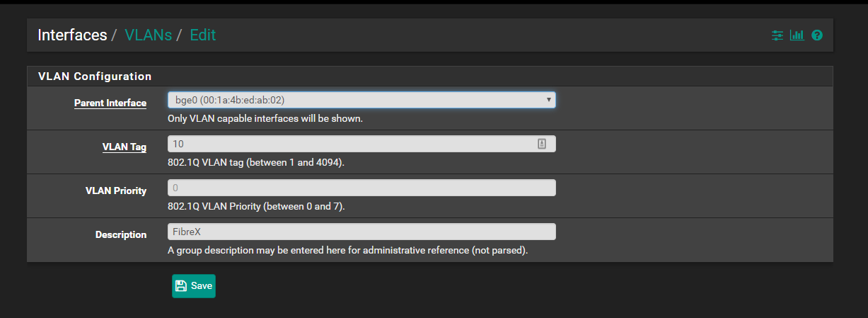The width and height of the screenshot is (868, 318).
Task: Click the bar chart status icon
Action: point(797,35)
